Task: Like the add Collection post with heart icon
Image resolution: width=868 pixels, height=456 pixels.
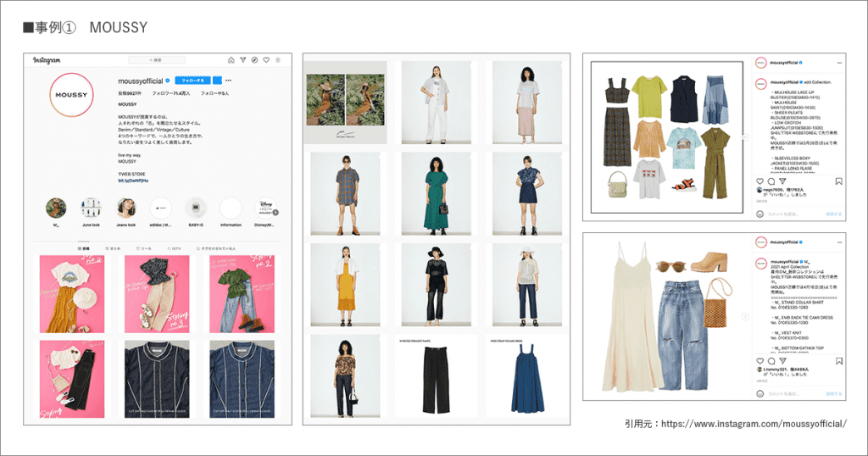Action: point(760,181)
